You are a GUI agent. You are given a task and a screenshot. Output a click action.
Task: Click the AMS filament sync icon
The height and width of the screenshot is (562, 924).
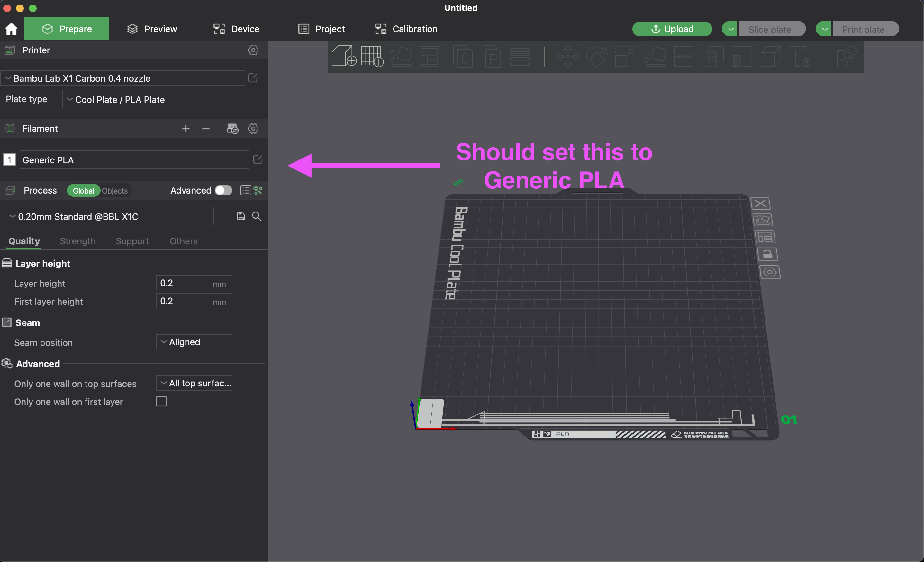(x=232, y=129)
